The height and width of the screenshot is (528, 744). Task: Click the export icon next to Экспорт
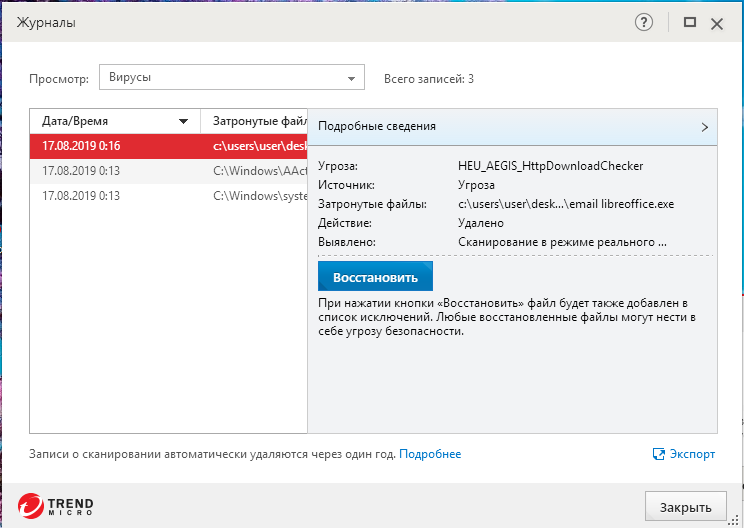(659, 454)
